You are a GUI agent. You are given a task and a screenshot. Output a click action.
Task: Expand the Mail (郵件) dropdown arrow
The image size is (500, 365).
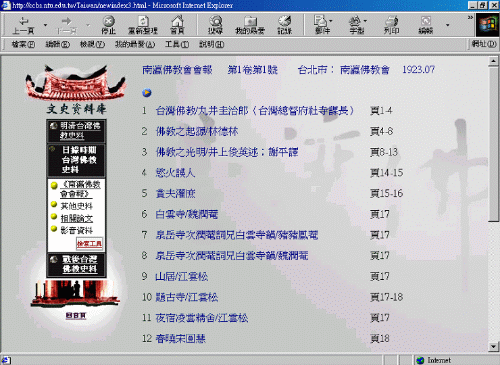click(x=331, y=21)
